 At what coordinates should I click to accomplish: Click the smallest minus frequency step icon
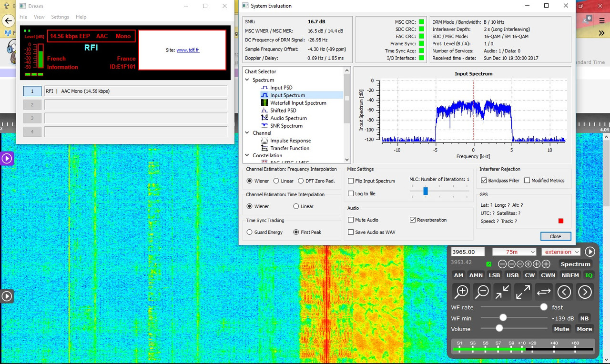(x=520, y=264)
